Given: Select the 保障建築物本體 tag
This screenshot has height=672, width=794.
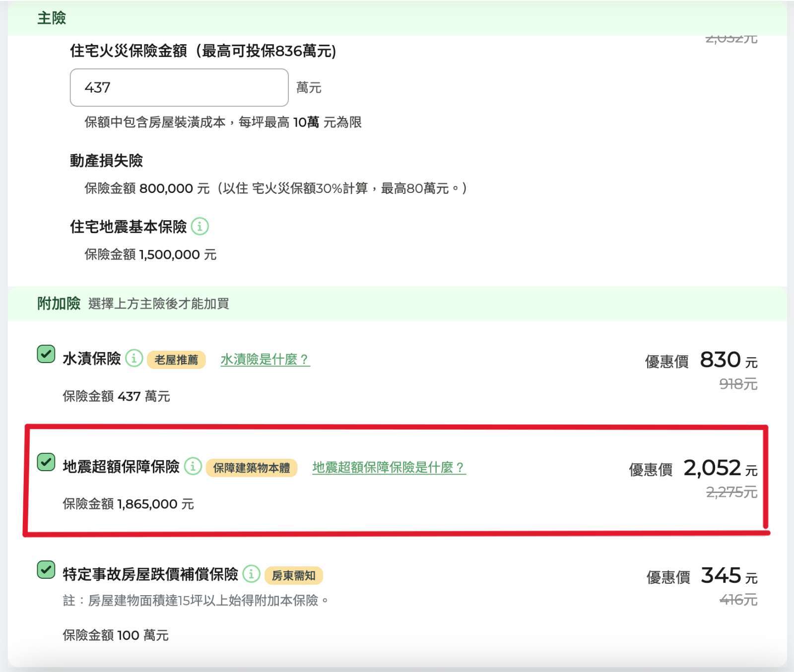Looking at the screenshot, I should pyautogui.click(x=251, y=468).
